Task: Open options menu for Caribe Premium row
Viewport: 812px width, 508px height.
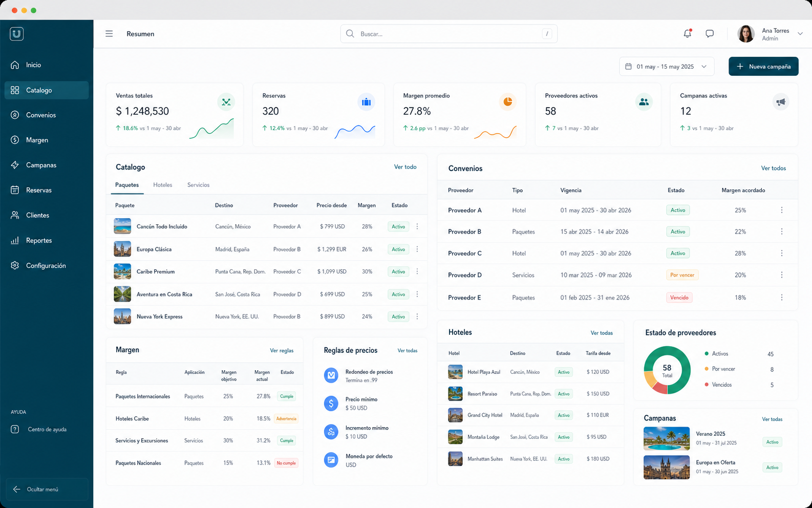Action: point(417,271)
